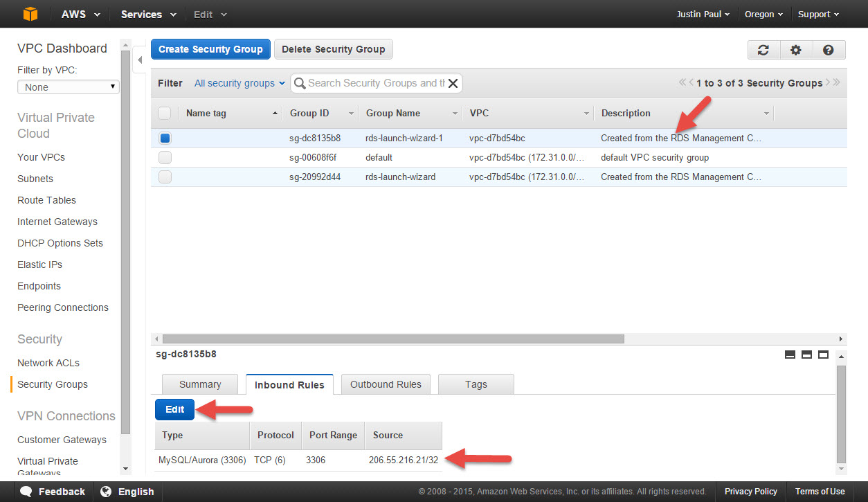Open Elastic IPs in sidebar
The image size is (868, 502).
click(x=39, y=265)
